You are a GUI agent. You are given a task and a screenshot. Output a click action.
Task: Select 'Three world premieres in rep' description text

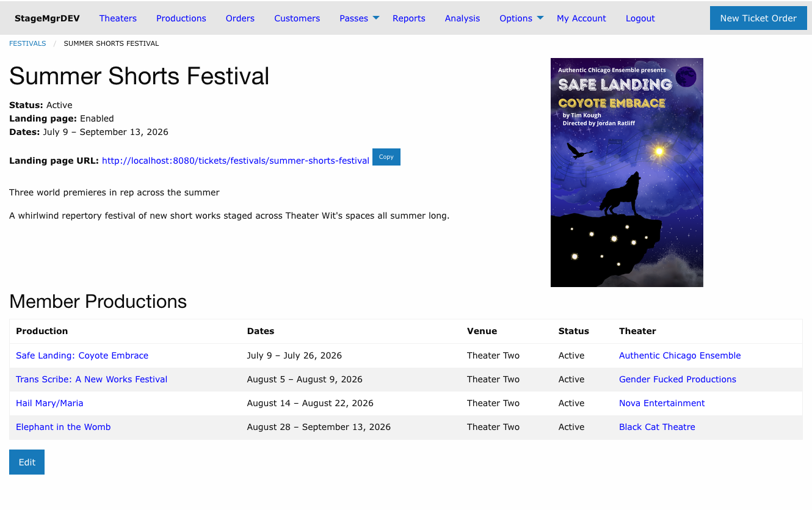click(x=114, y=192)
